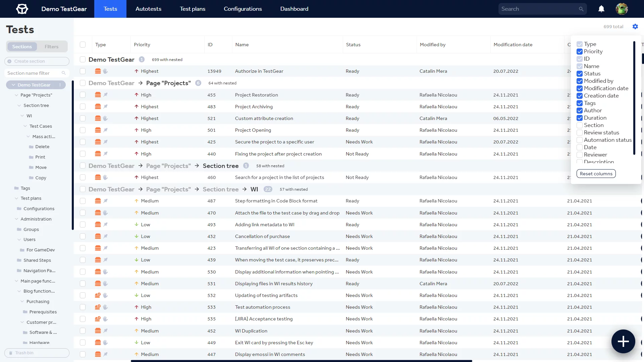Click the section tree vertical scrollbar
The width and height of the screenshot is (644, 362).
[x=72, y=155]
